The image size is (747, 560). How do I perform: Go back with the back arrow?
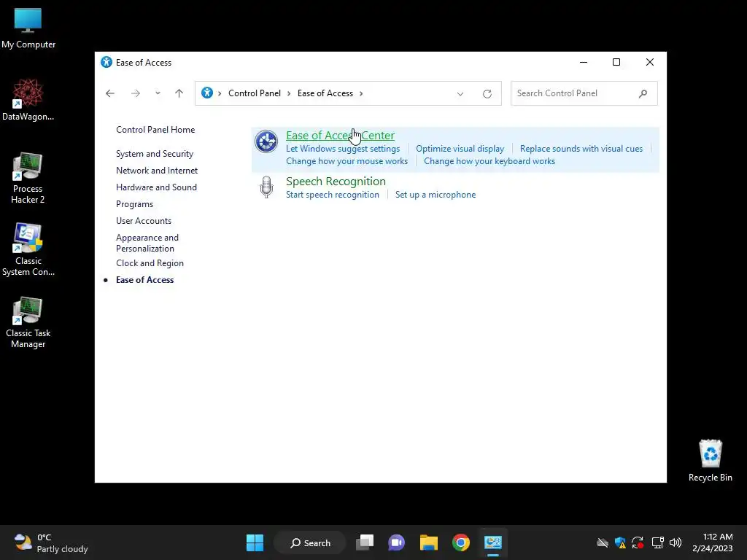click(110, 93)
